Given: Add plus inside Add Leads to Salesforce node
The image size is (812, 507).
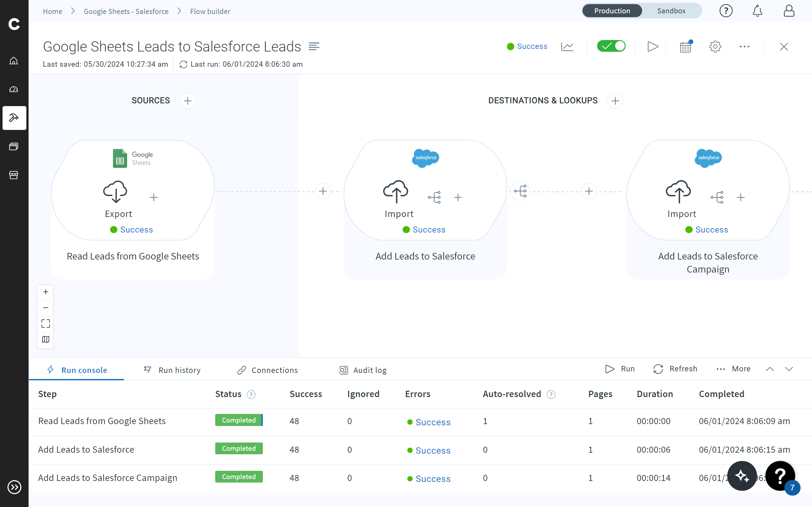Looking at the screenshot, I should click(x=458, y=197).
